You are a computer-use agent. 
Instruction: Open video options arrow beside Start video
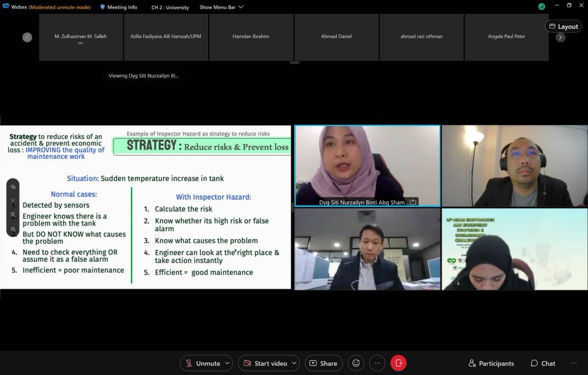(294, 363)
